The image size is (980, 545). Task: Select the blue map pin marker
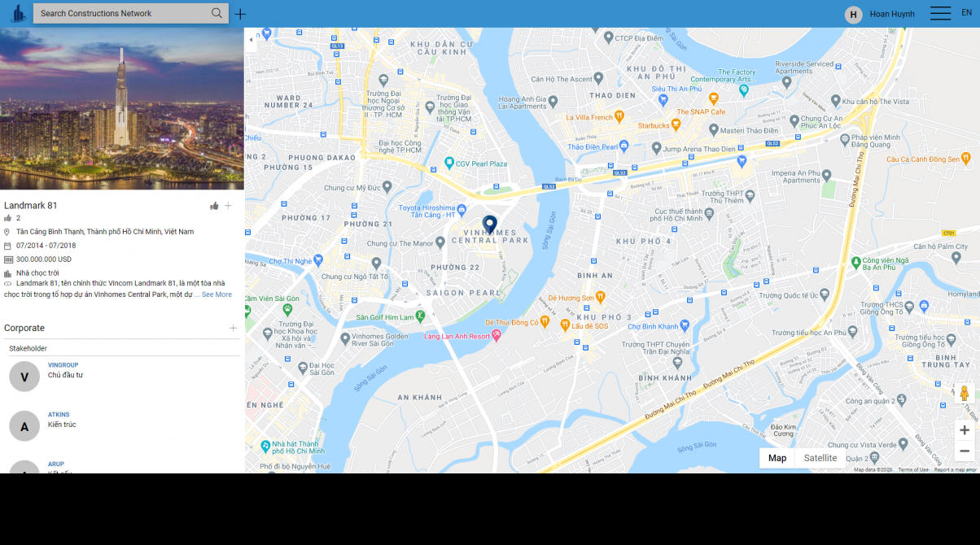(x=490, y=225)
